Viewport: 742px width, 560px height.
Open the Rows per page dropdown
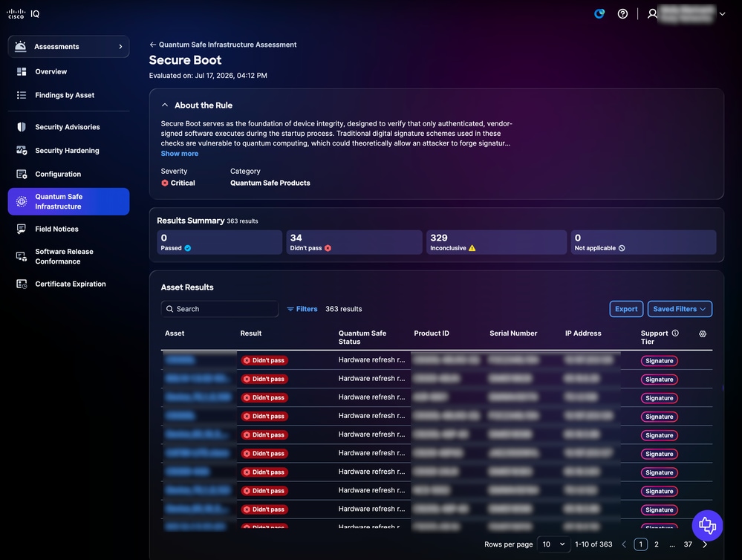(x=553, y=544)
